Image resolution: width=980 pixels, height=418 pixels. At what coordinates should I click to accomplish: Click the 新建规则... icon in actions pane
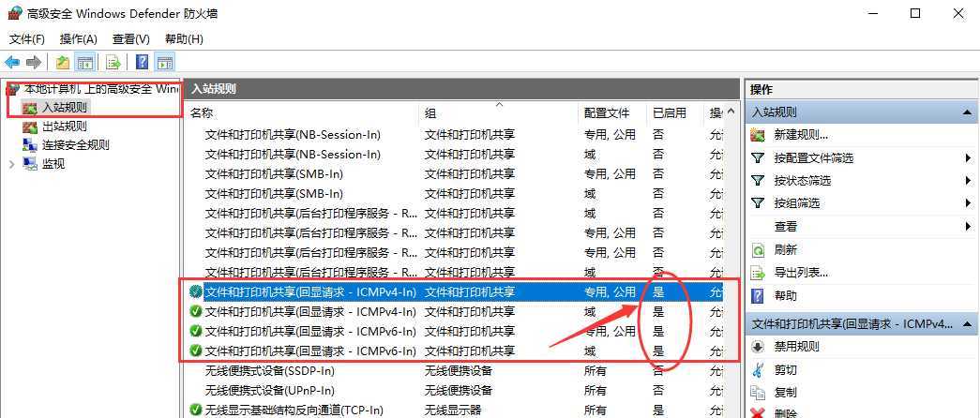click(758, 135)
